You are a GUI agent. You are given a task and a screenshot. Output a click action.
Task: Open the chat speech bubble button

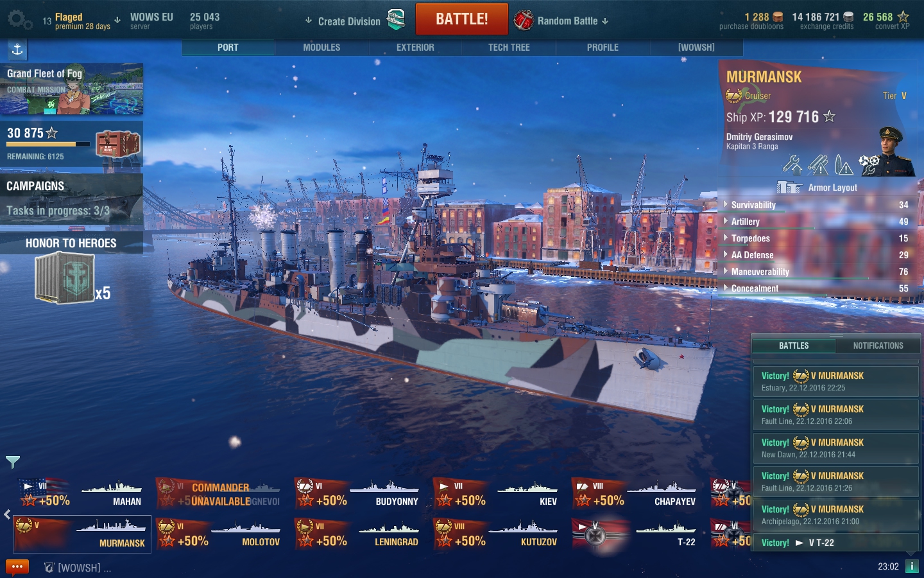tap(17, 567)
